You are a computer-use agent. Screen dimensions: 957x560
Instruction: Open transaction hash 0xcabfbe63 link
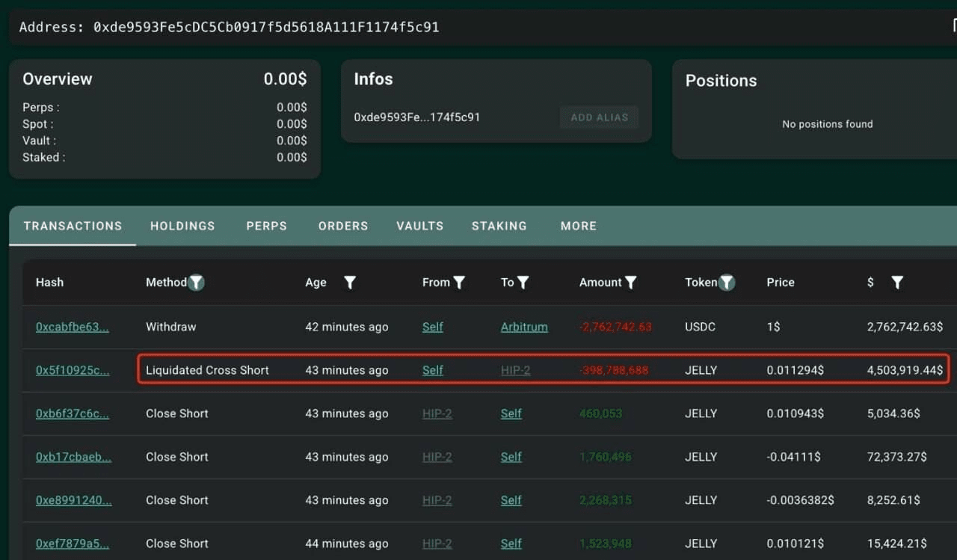pos(72,327)
